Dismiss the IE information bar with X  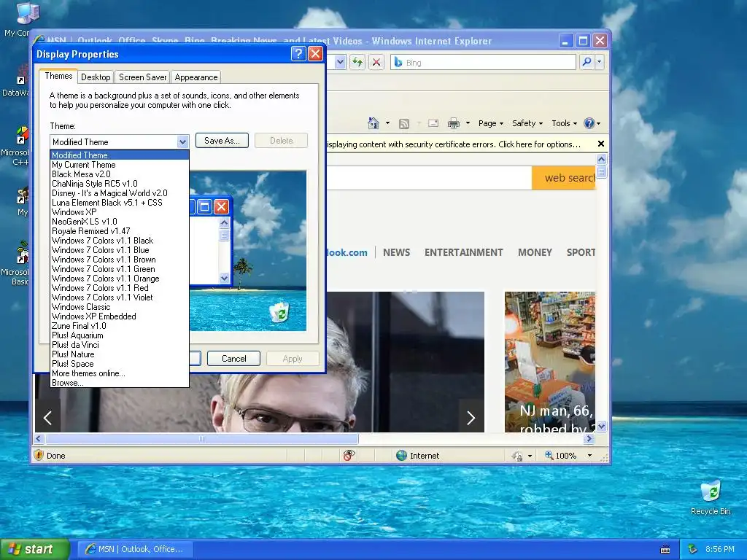[x=601, y=144]
